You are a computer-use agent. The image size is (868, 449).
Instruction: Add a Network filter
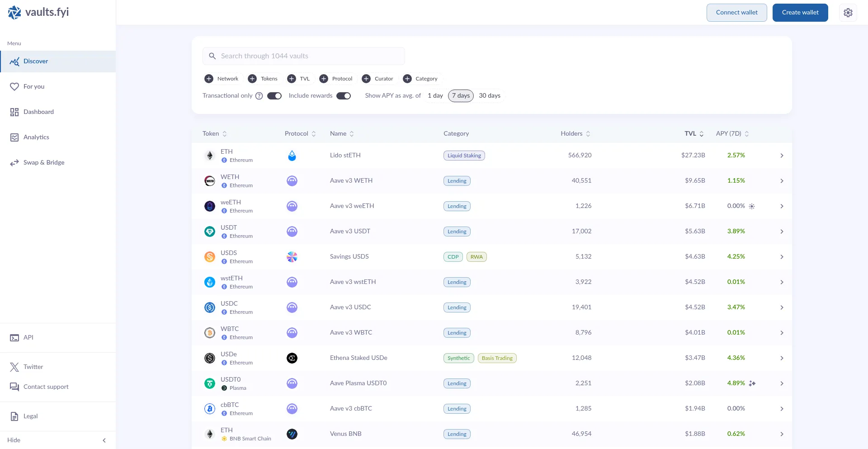(222, 79)
